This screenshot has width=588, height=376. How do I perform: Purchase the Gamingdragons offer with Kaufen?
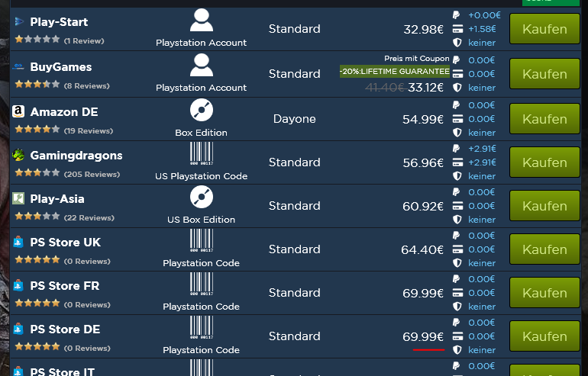544,162
